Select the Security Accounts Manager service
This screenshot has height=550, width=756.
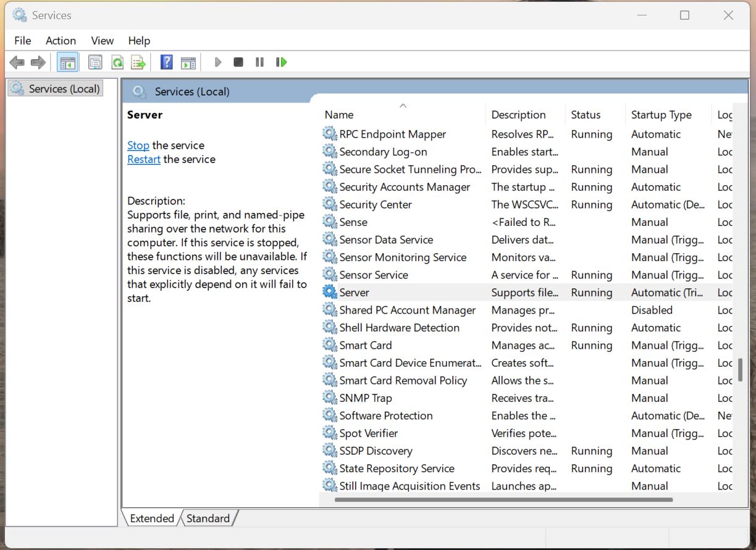(405, 187)
